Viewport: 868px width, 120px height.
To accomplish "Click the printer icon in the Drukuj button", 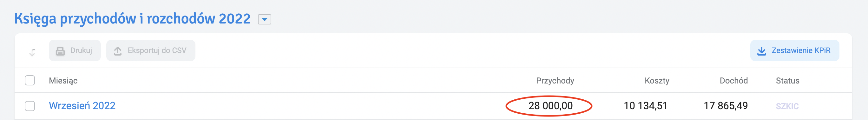I will point(60,51).
